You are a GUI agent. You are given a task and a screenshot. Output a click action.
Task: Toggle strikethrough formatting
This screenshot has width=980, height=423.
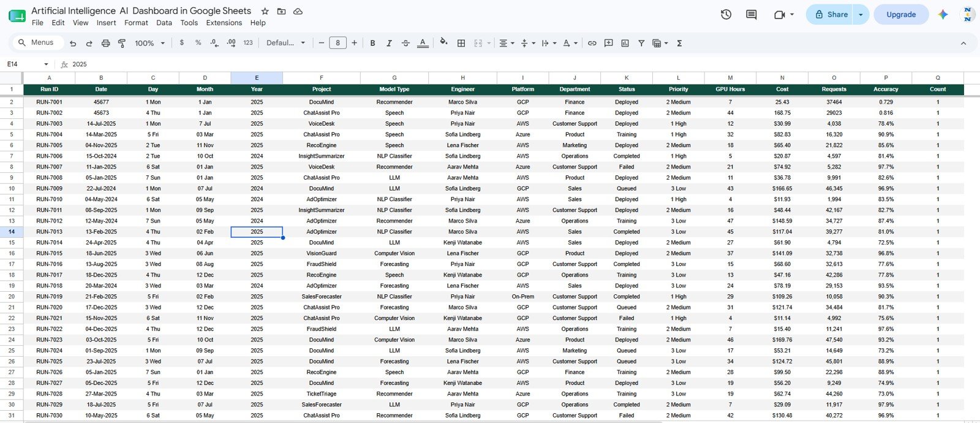(405, 43)
